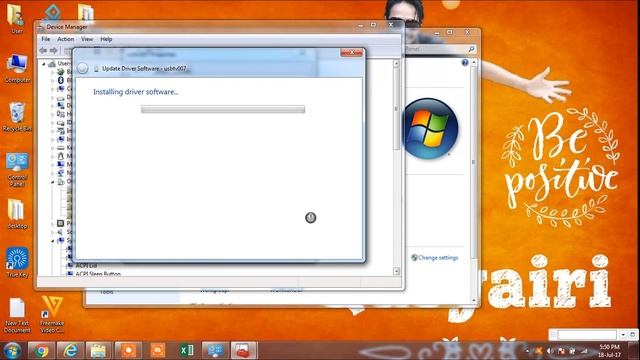The image size is (640, 360).
Task: Minimize the Device Manager window
Action: [360, 25]
